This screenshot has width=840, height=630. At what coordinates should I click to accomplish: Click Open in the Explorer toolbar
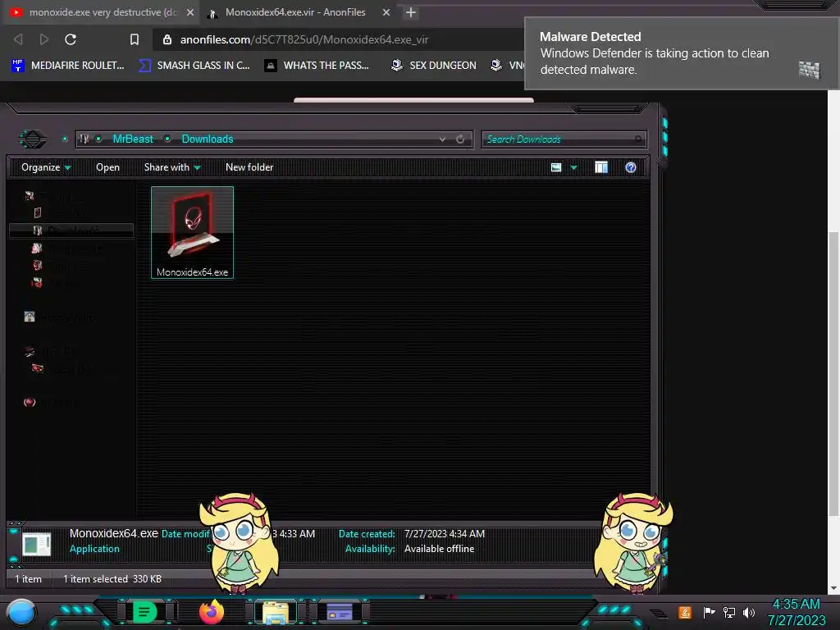coord(107,167)
